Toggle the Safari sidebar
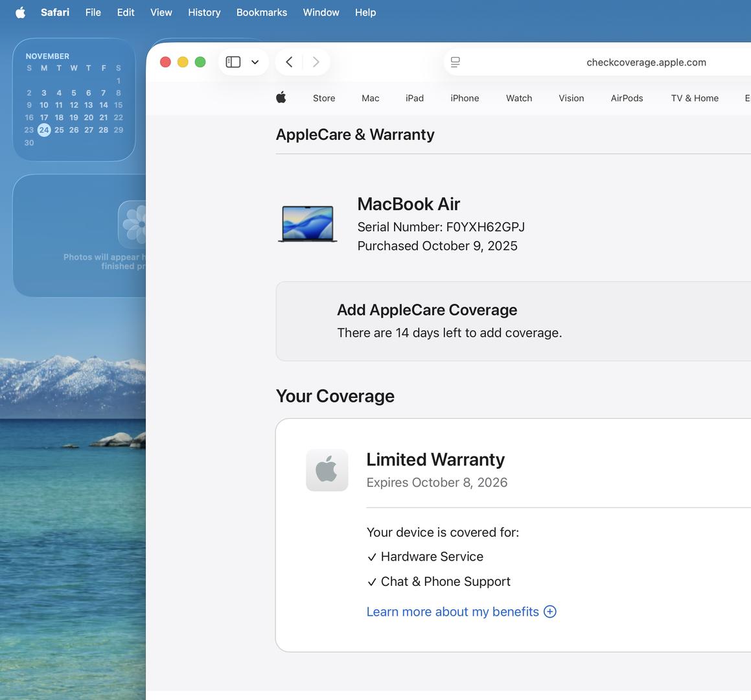This screenshot has width=751, height=700. click(233, 62)
